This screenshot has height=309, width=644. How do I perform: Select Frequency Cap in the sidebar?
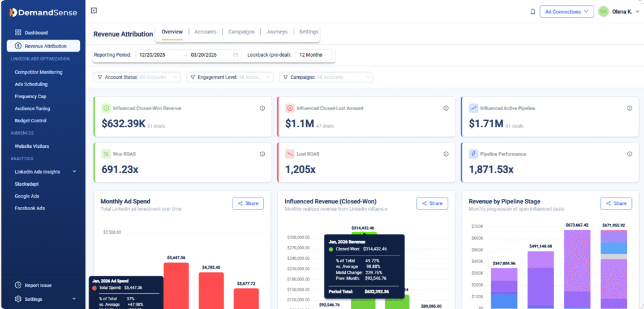(x=30, y=96)
